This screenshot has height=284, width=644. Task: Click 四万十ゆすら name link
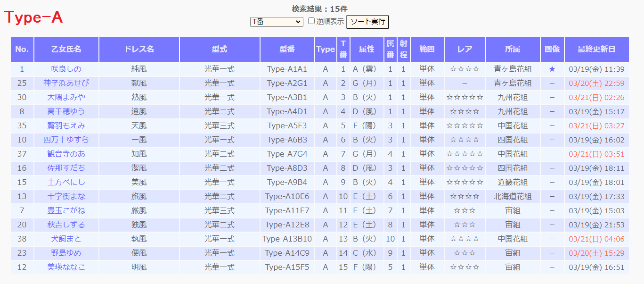coord(66,140)
